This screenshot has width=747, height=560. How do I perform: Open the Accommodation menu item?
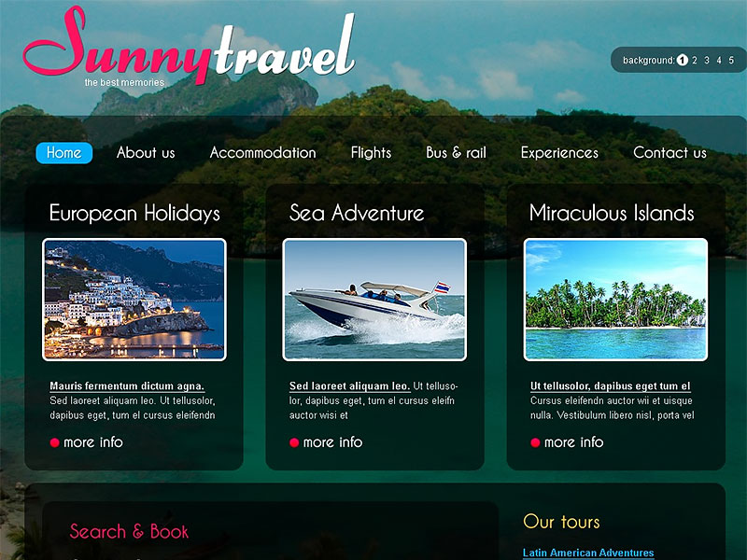coord(263,153)
